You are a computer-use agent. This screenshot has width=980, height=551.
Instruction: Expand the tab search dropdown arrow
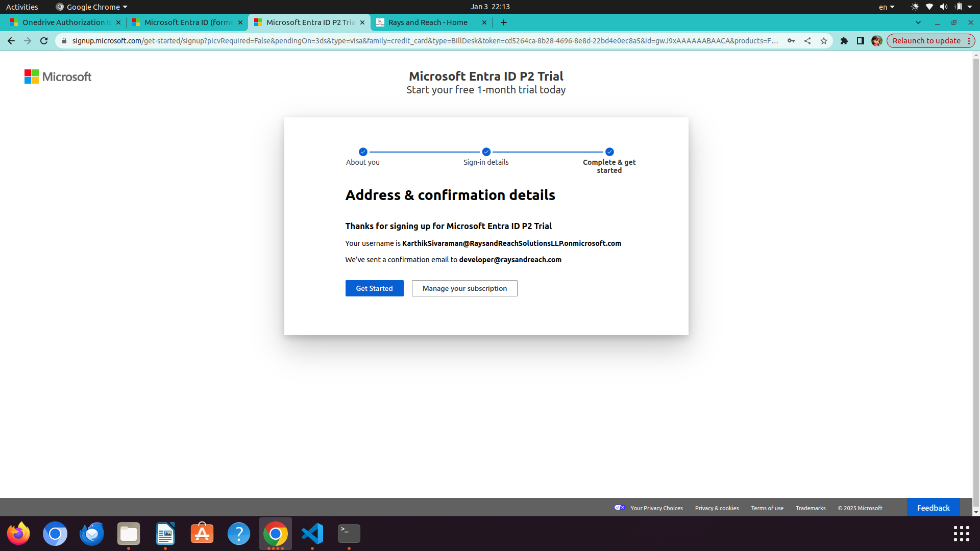point(918,22)
